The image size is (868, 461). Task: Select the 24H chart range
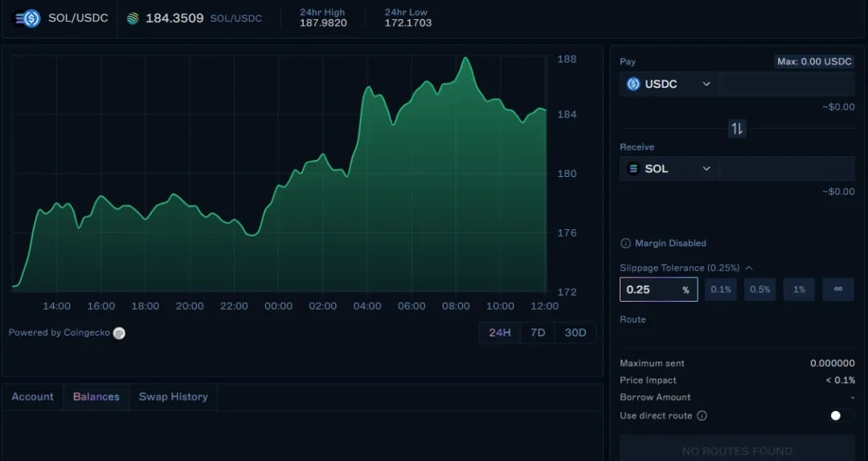pos(500,332)
